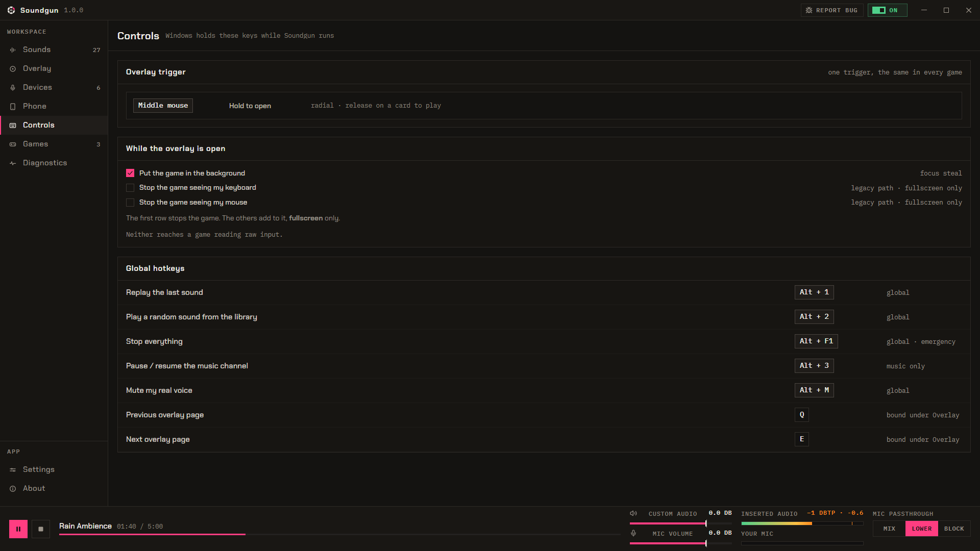Click the Hold to open mode
This screenshot has width=980, height=551.
250,106
